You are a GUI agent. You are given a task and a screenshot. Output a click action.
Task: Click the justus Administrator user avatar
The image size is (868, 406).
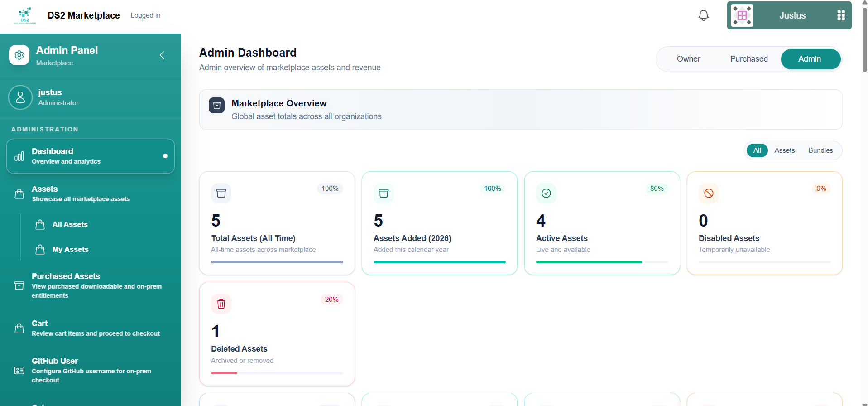(20, 97)
